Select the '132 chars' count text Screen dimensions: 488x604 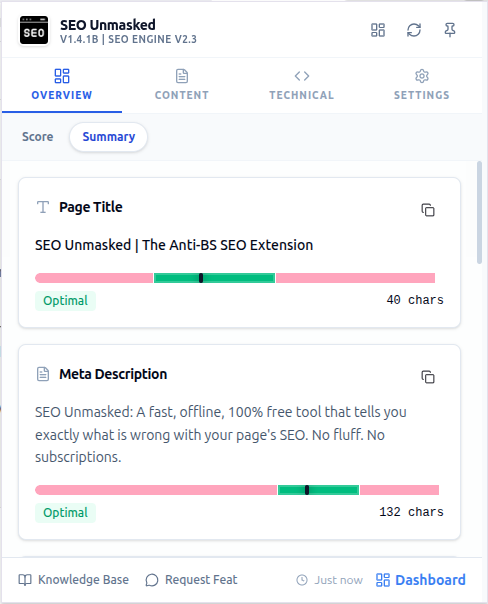click(x=411, y=512)
